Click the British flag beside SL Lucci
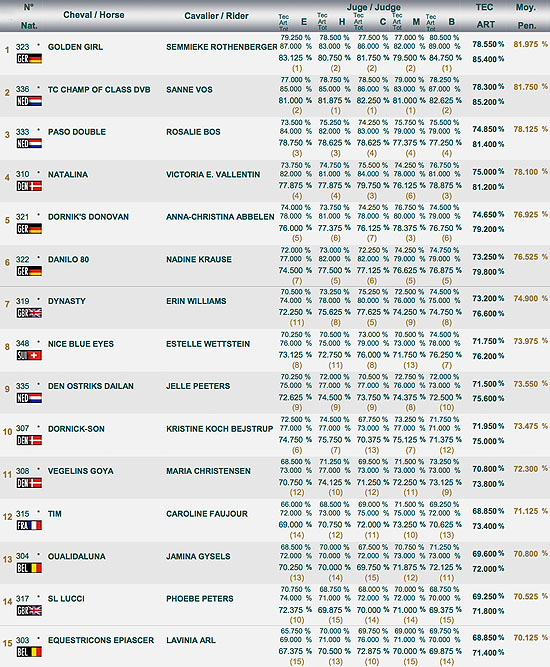The height and width of the screenshot is (667, 550). pyautogui.click(x=29, y=610)
